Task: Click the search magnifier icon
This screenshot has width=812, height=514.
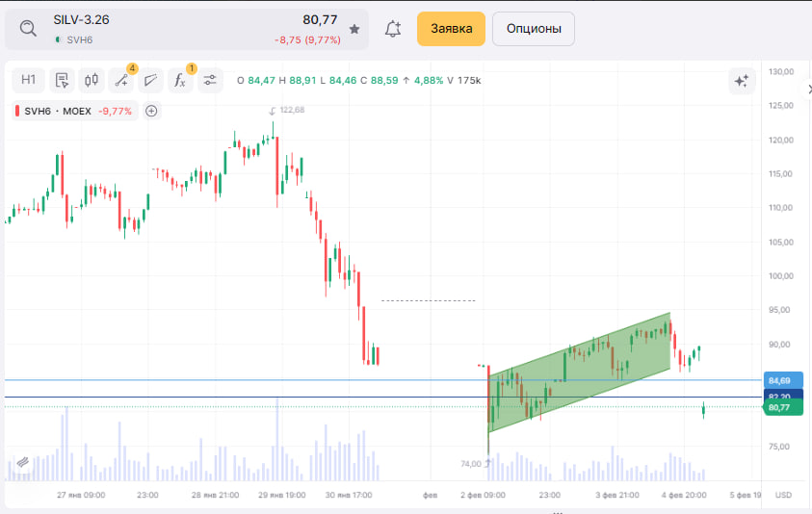Action: [x=28, y=30]
